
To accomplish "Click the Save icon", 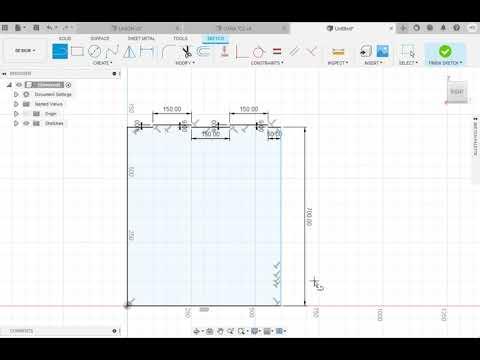I will [36, 28].
